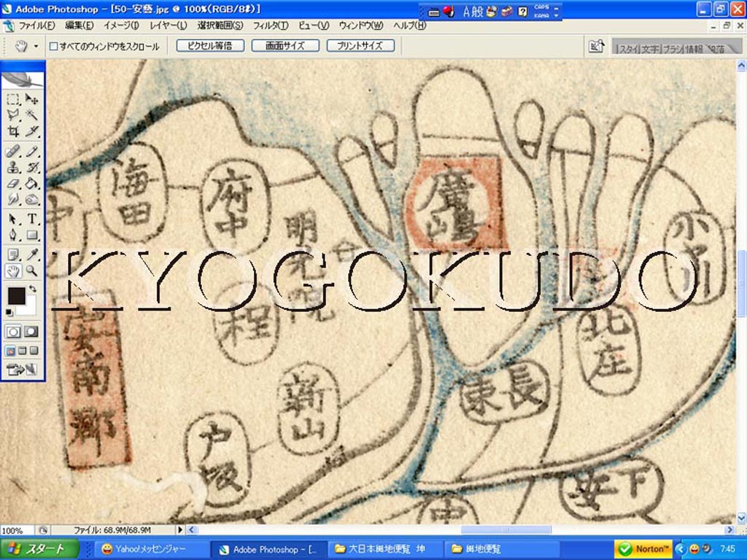The height and width of the screenshot is (560, 747).
Task: Reset default foreground and background colors
Action: (9, 312)
